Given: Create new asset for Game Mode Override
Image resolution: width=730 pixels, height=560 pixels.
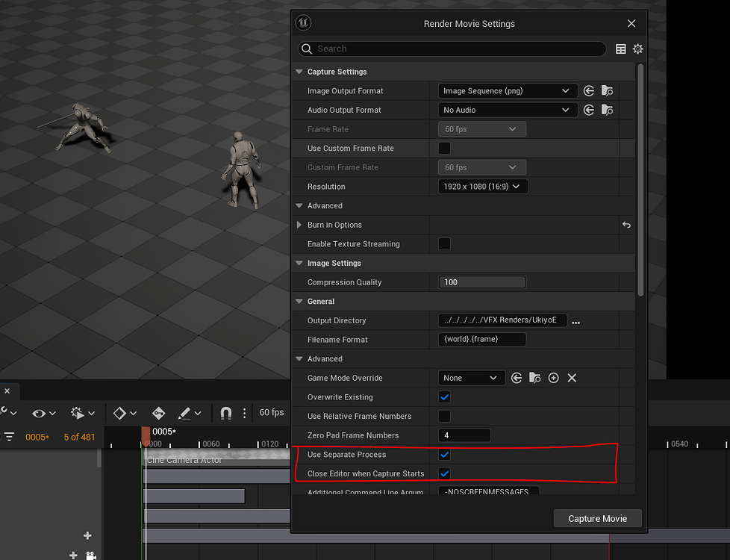Looking at the screenshot, I should click(x=553, y=378).
